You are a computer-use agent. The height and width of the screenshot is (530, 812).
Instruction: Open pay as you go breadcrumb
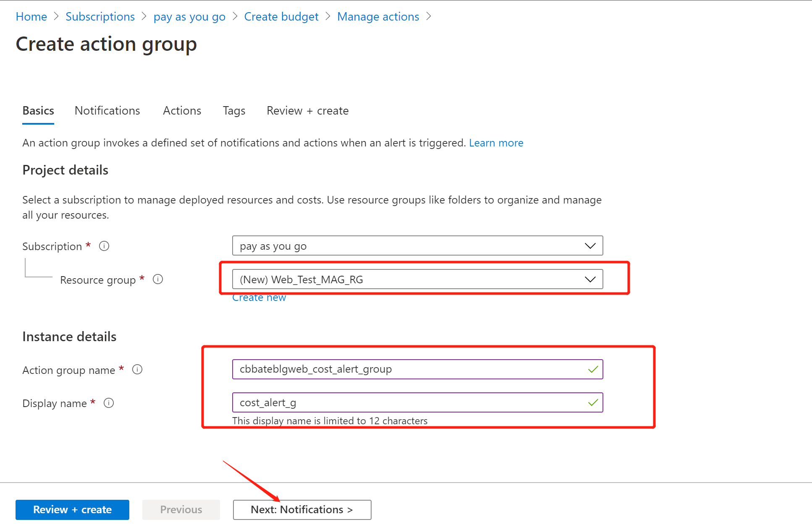tap(189, 17)
